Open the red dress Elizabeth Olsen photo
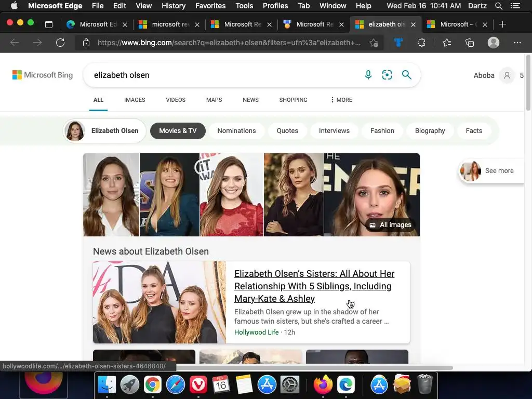This screenshot has width=532, height=399. 232,195
